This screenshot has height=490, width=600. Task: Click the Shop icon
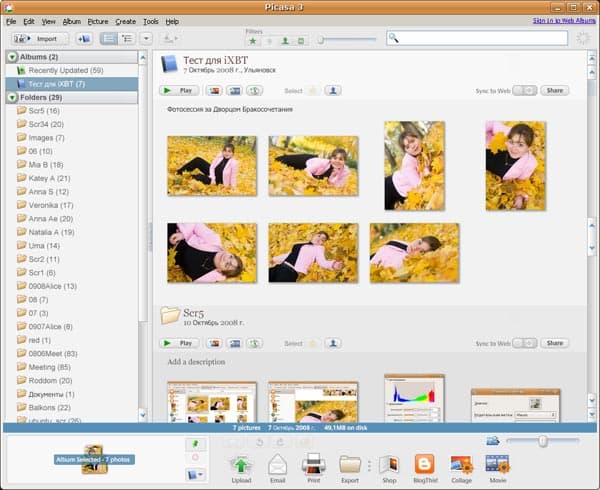click(x=389, y=469)
